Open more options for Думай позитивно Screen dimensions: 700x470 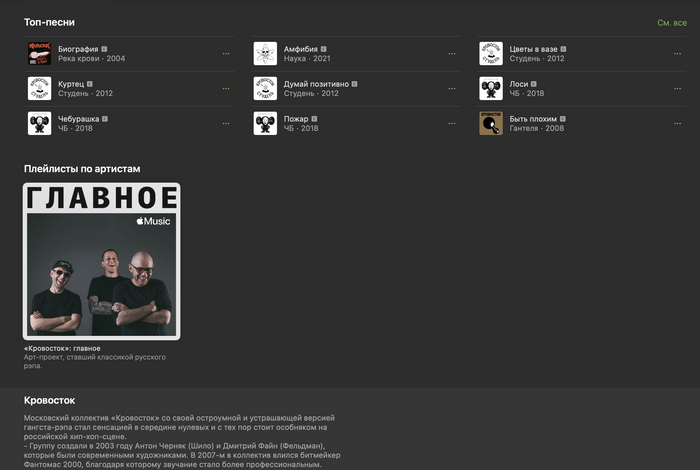pyautogui.click(x=452, y=88)
